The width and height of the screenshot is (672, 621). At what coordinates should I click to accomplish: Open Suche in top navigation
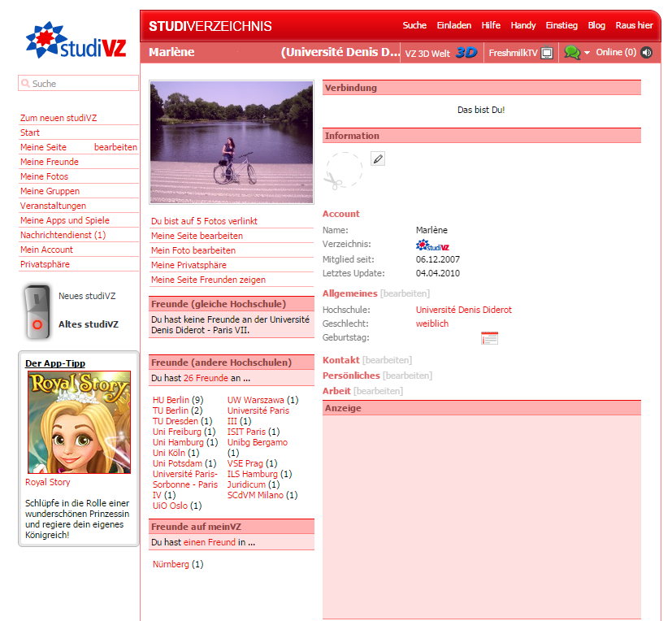pyautogui.click(x=414, y=25)
